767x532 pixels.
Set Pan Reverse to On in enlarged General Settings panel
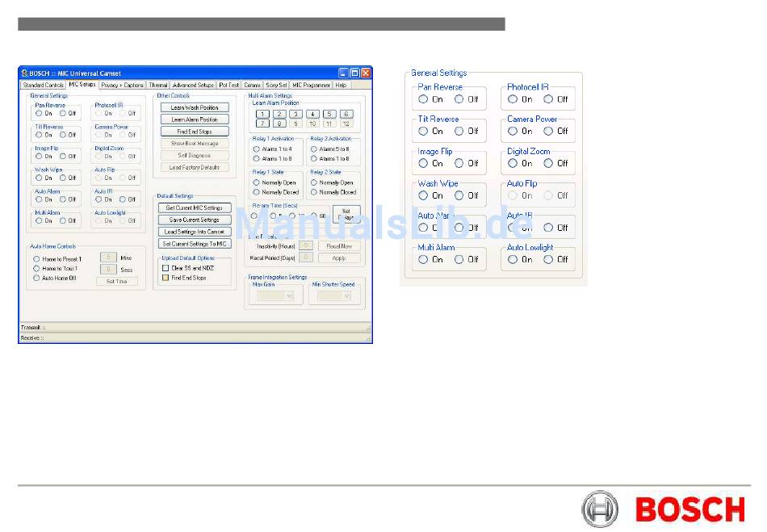(x=423, y=99)
